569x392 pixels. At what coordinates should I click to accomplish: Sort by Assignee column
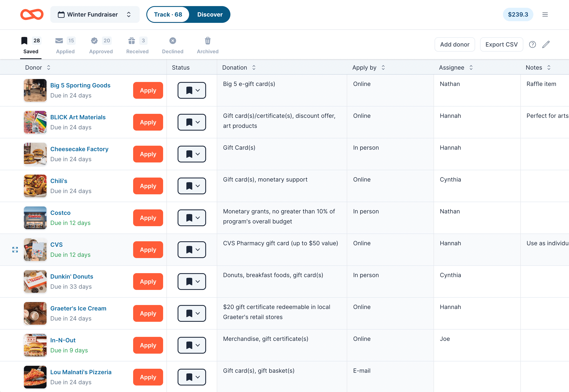(x=471, y=67)
